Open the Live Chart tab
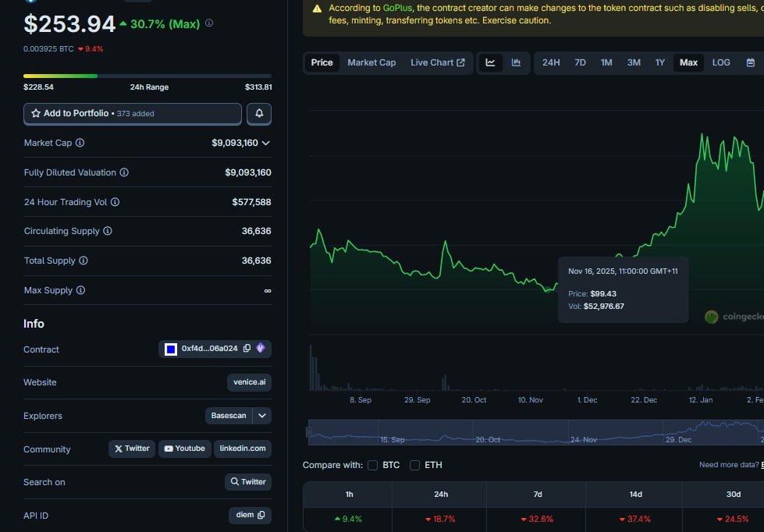The image size is (764, 532). click(438, 62)
